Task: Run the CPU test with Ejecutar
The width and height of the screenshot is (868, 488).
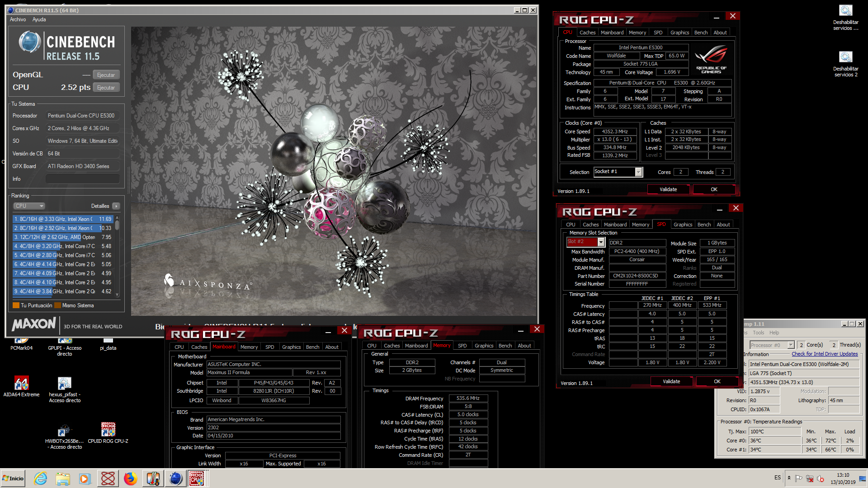Action: click(x=106, y=88)
